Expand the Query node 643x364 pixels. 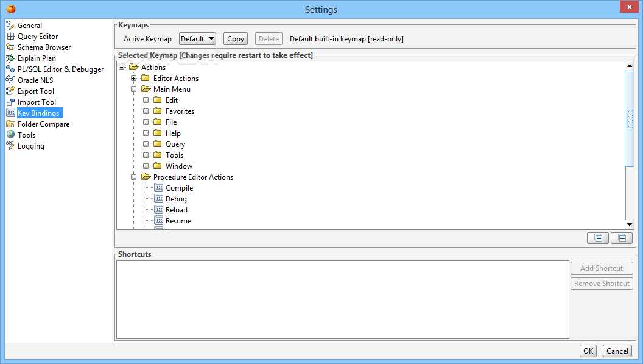(146, 144)
